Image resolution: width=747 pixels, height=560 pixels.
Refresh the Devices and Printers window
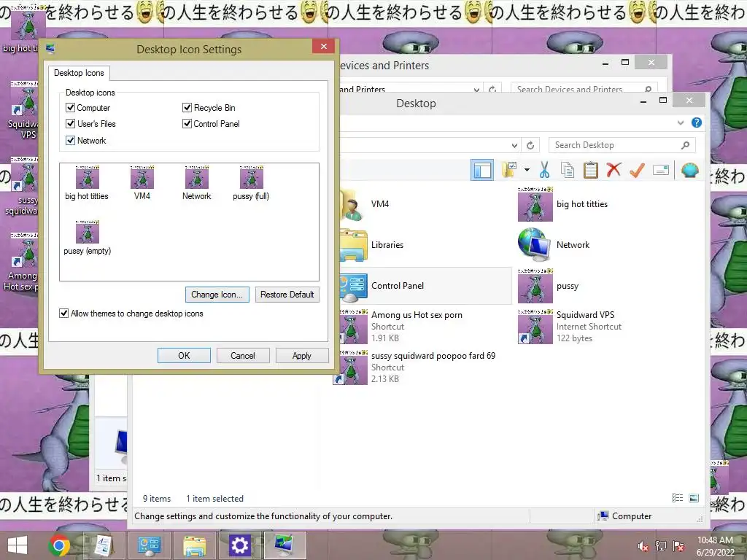tap(492, 89)
